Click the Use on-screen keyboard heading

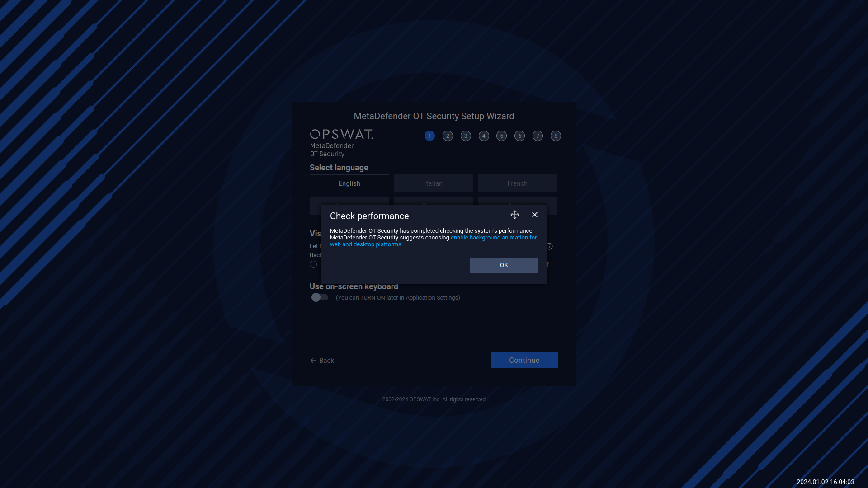click(354, 286)
